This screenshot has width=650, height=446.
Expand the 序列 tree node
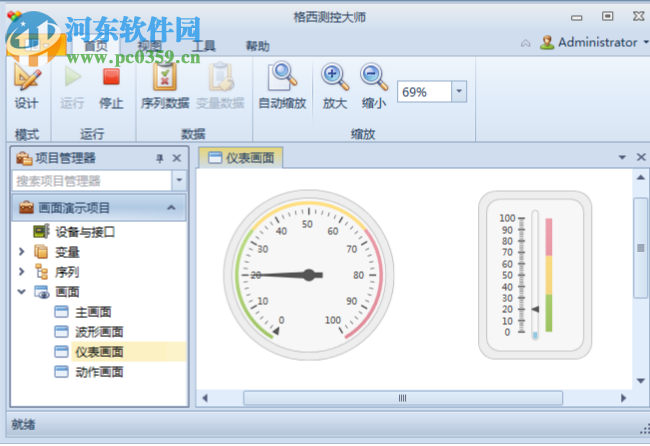coord(22,271)
